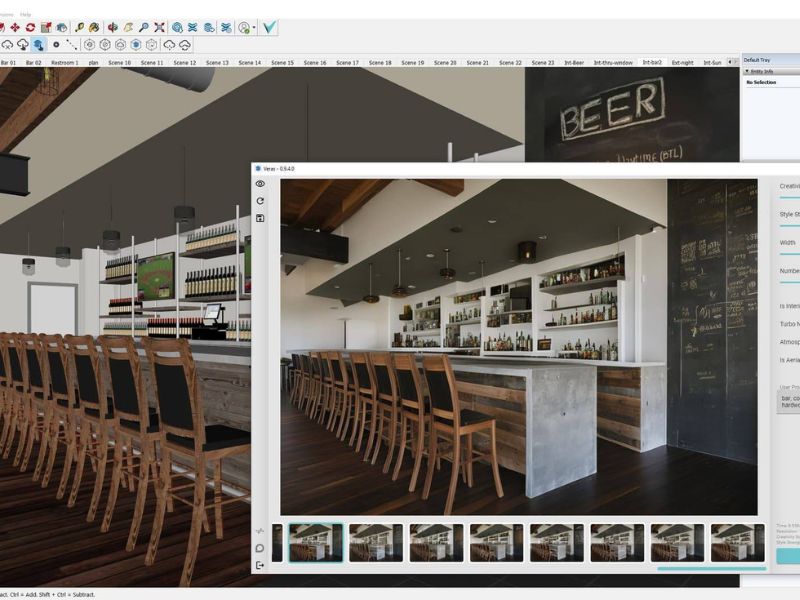Screen dimensions: 800x600
Task: Select the red Move tool icon
Action: tap(15, 28)
